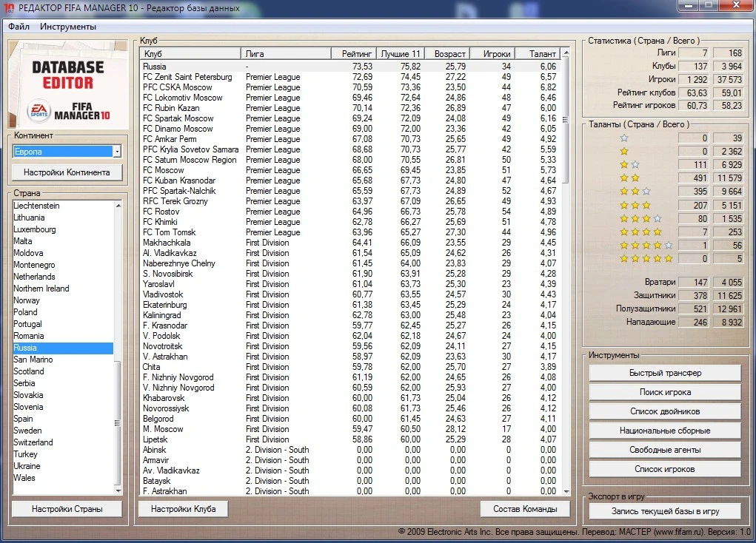
Task: Open the Свободные агенты tool
Action: tap(665, 450)
